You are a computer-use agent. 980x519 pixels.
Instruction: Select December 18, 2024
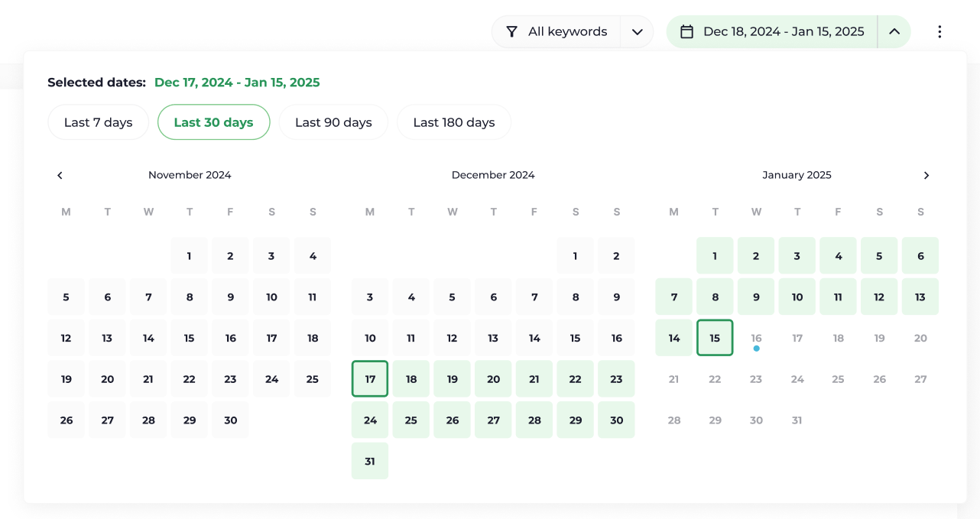411,379
